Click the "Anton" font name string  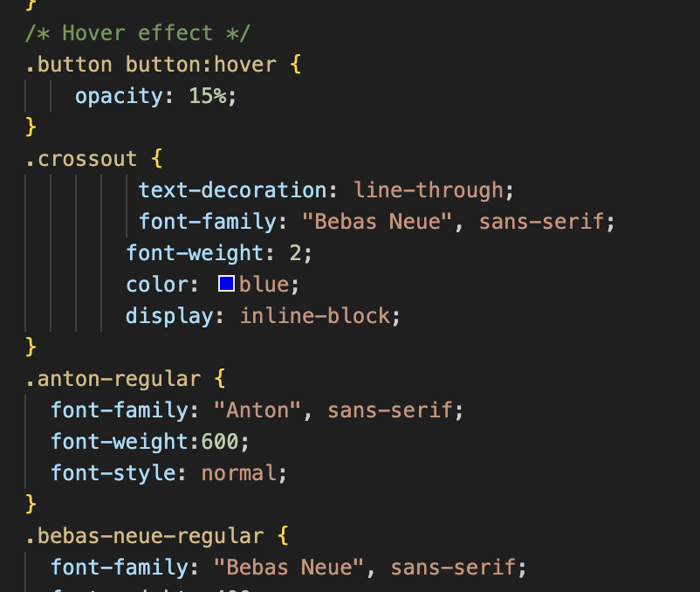(257, 410)
